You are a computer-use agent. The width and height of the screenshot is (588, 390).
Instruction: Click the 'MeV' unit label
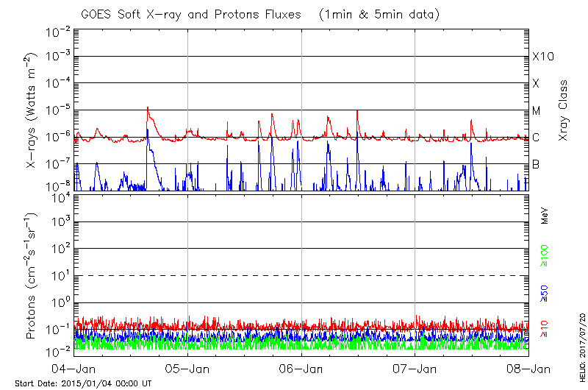coord(545,216)
